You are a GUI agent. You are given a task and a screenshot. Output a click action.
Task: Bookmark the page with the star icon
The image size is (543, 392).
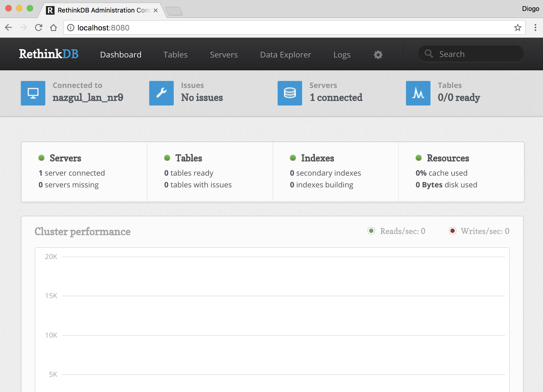[517, 28]
